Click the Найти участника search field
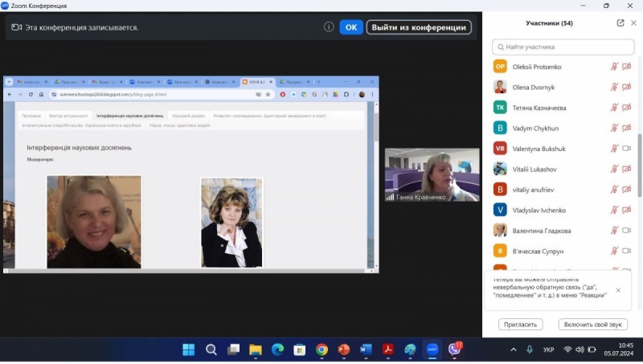This screenshot has width=643, height=364. pos(563,47)
